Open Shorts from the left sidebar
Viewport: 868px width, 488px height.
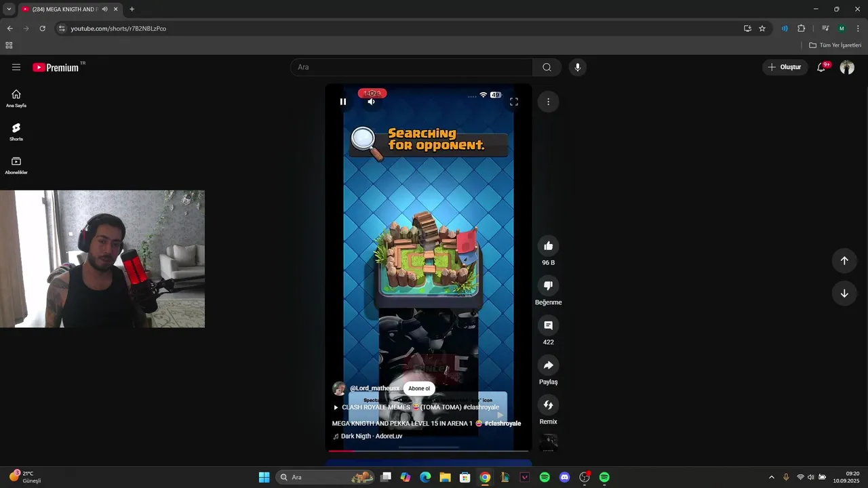pos(16,132)
